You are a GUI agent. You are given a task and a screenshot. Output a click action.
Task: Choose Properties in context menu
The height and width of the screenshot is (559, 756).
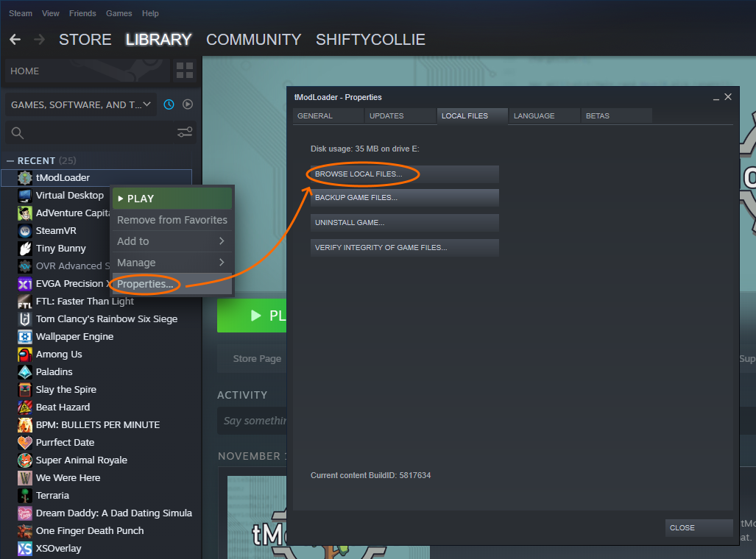click(172, 284)
